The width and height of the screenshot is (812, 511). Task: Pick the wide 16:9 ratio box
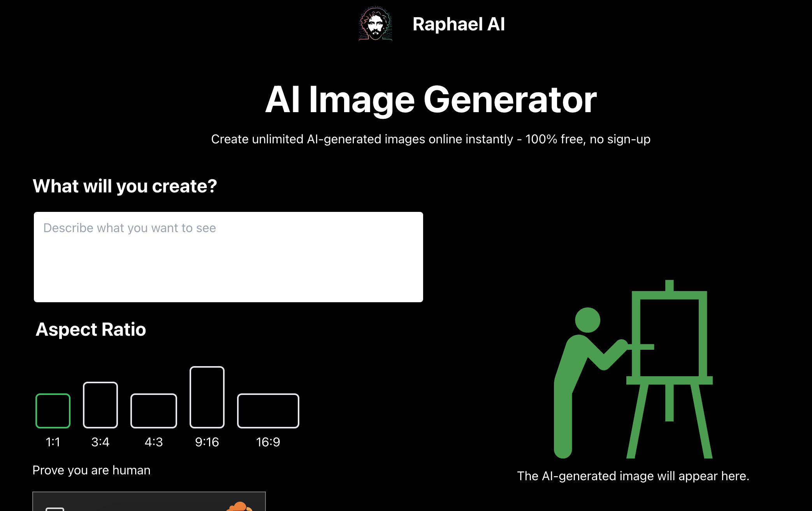pos(268,411)
